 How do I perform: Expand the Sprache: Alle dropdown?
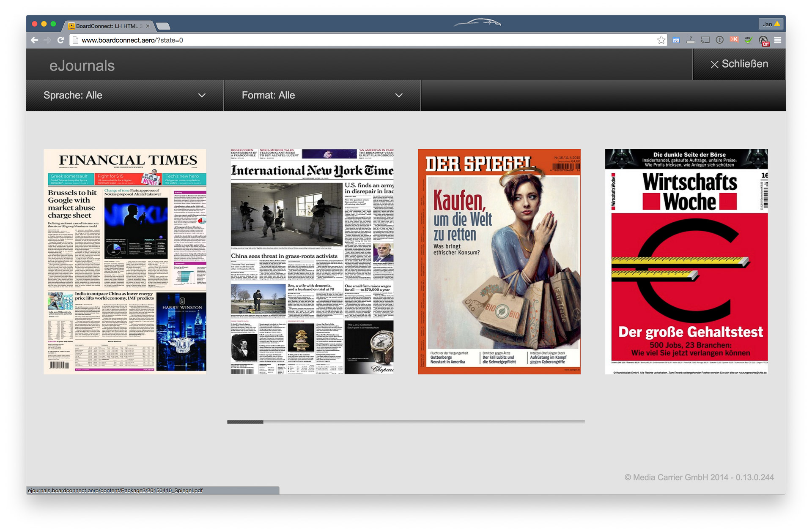click(125, 95)
